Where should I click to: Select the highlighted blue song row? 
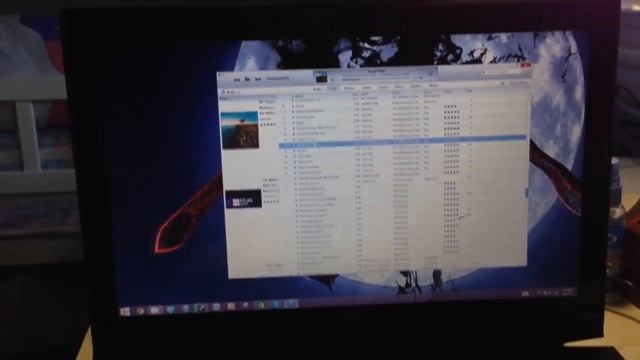coord(403,142)
